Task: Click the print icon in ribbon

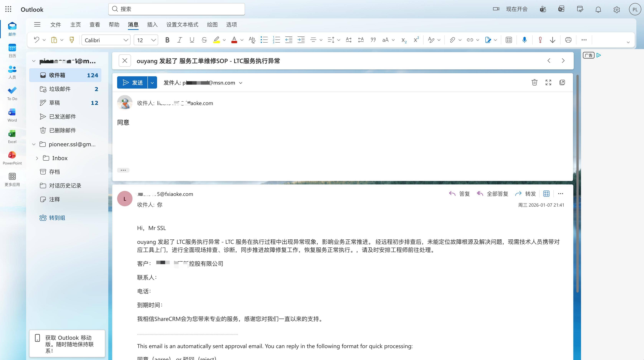Action: pos(568,40)
